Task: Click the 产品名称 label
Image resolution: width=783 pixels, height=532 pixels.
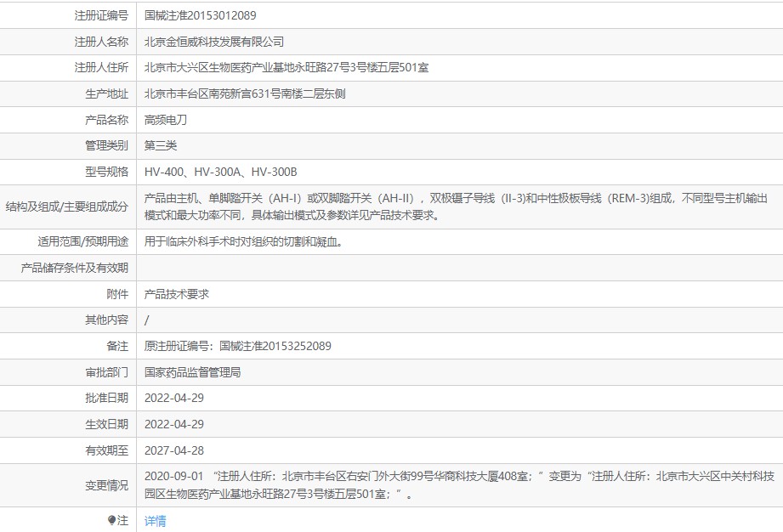Action: click(x=107, y=120)
